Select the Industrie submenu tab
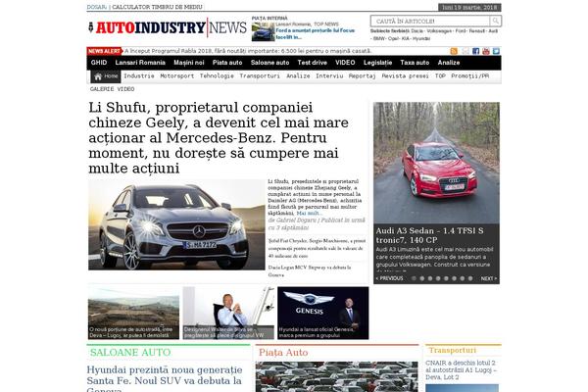Viewport: 588px width, 392px height. (x=139, y=76)
